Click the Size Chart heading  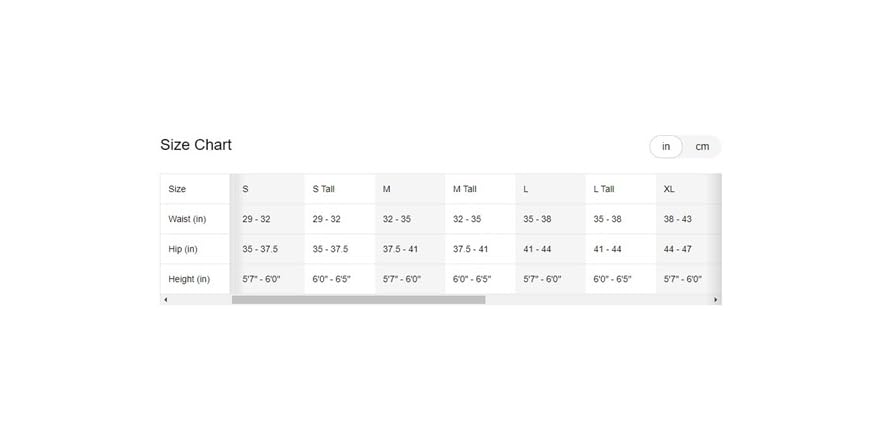[196, 145]
